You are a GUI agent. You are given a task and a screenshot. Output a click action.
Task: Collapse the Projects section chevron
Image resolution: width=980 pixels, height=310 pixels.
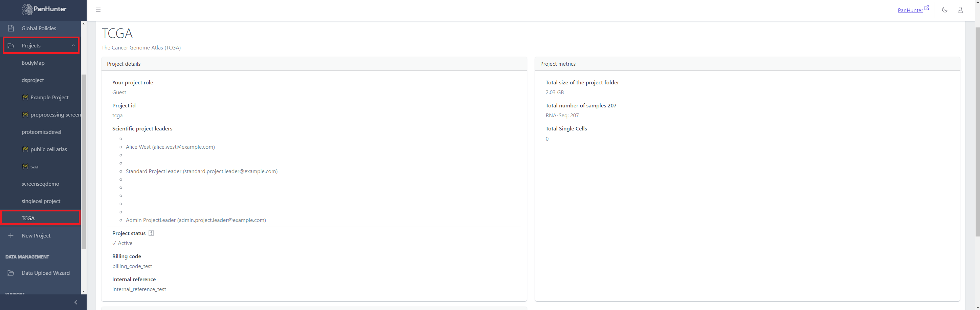click(x=73, y=46)
